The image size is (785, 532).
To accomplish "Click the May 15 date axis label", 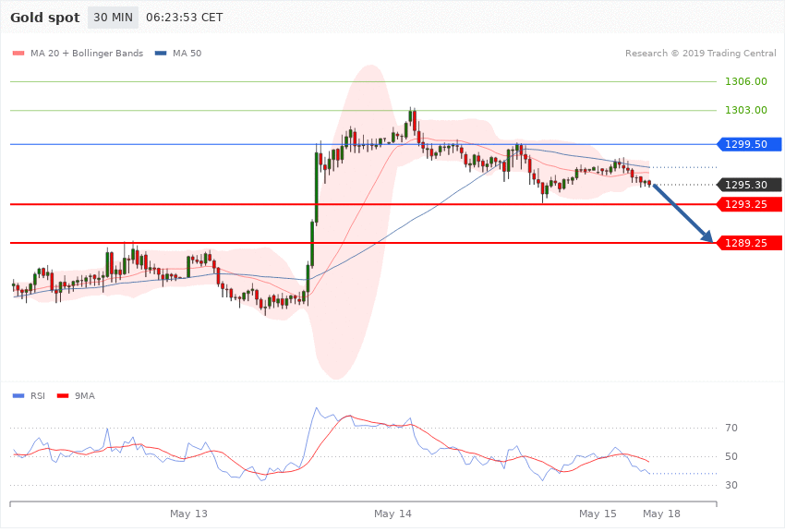I will 598,514.
